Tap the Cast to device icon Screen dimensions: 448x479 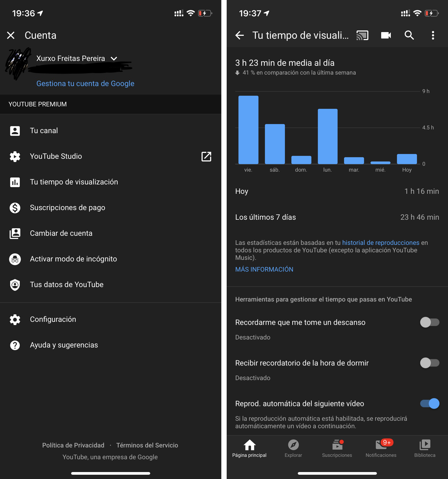362,35
